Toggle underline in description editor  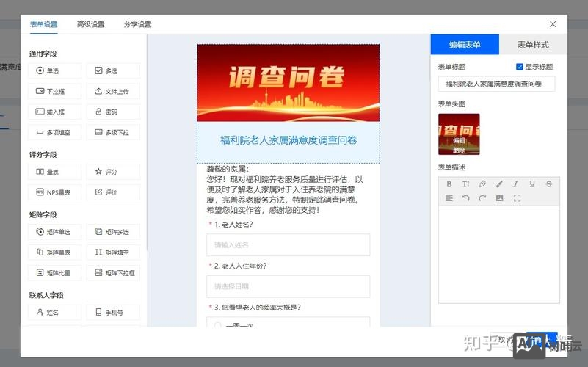tap(532, 184)
